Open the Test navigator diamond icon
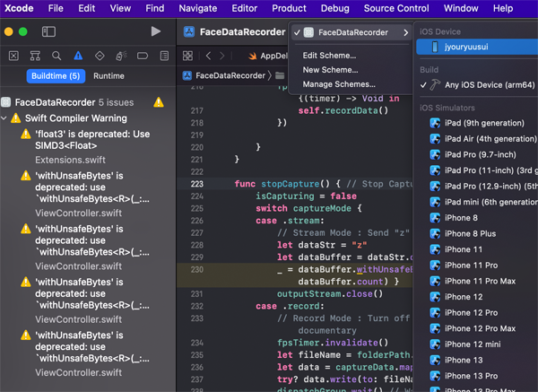Viewport: 538px width, 392px height. pos(100,56)
